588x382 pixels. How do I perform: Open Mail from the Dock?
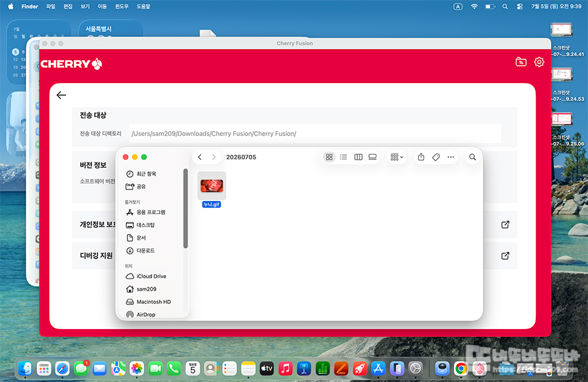(99, 369)
